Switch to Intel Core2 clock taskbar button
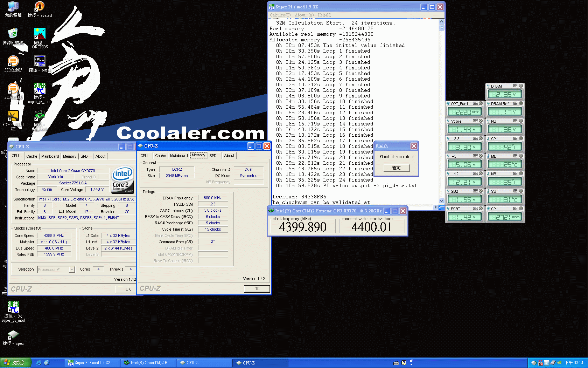 148,363
